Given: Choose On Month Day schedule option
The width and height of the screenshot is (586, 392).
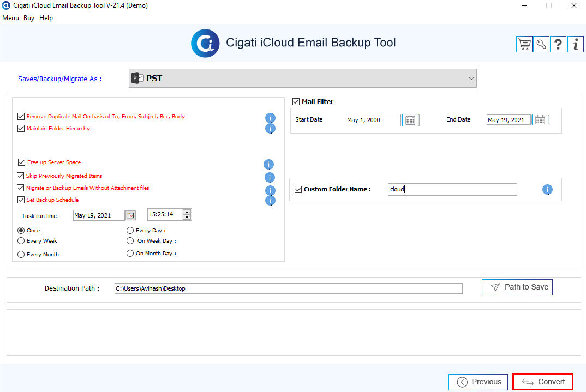Looking at the screenshot, I should click(130, 253).
